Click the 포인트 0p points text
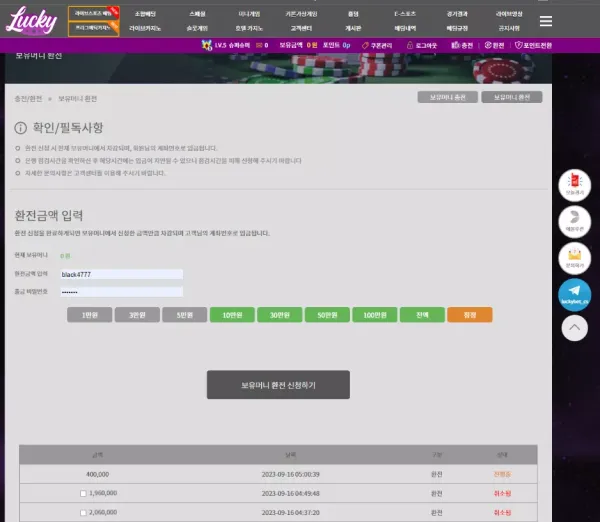 pos(336,45)
